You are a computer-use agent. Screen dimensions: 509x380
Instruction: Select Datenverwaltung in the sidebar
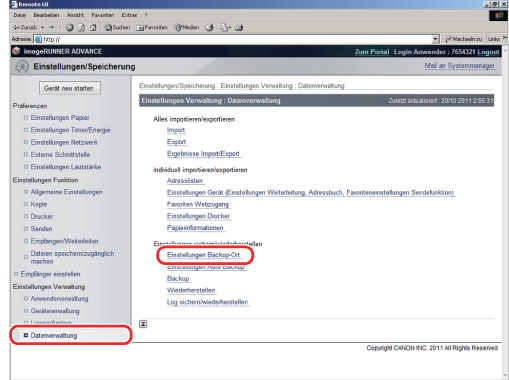(x=54, y=335)
